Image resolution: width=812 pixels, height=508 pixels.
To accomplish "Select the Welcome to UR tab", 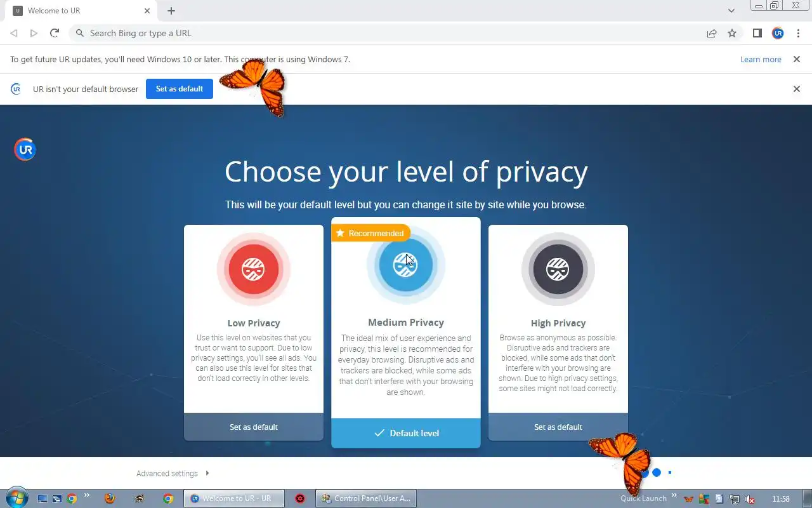I will coord(82,11).
